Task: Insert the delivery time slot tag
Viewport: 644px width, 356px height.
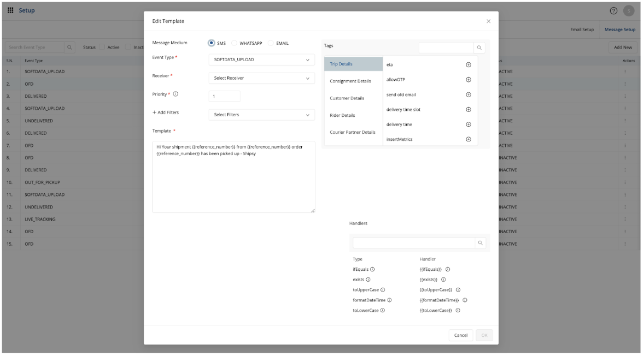Action: (x=468, y=109)
